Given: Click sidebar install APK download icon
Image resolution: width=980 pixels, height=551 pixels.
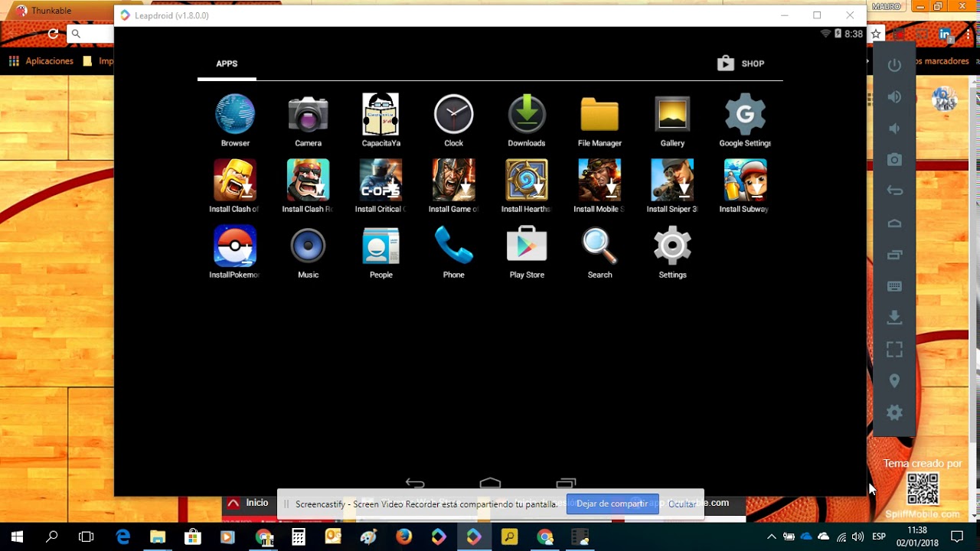Looking at the screenshot, I should point(894,318).
